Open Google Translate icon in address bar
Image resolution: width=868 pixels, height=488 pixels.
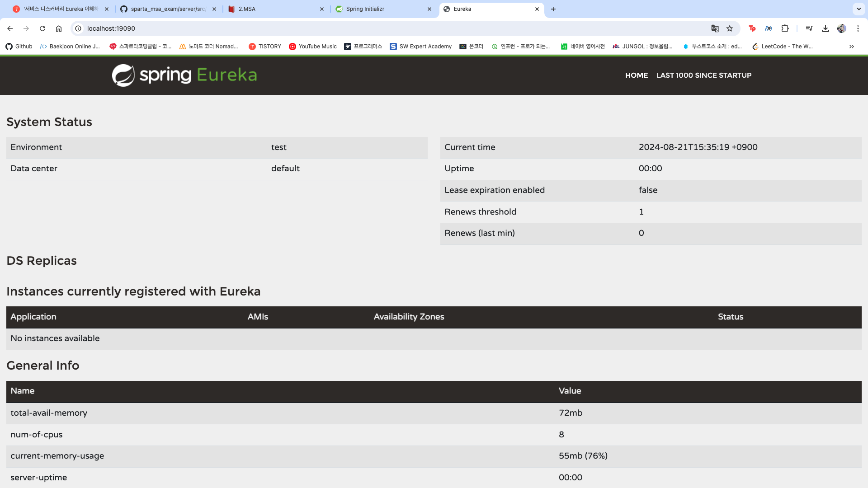pyautogui.click(x=715, y=28)
